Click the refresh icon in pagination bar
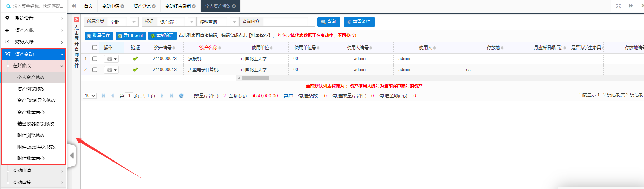Screen dimensions: 644x189 [181, 96]
